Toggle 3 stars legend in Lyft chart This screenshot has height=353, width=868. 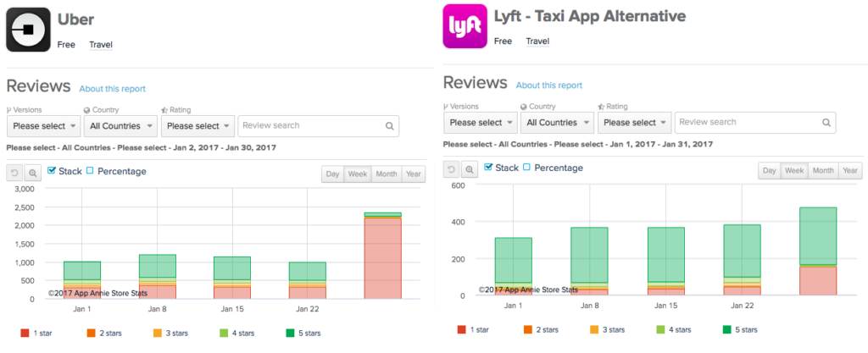pyautogui.click(x=608, y=330)
